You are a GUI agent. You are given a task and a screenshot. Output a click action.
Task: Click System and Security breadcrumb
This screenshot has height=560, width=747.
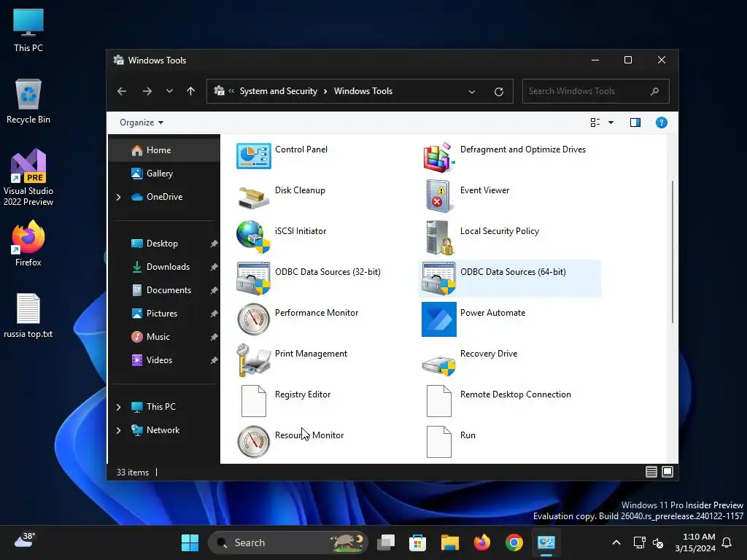pyautogui.click(x=278, y=91)
